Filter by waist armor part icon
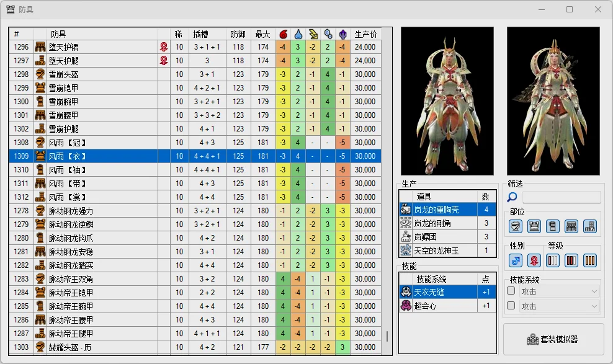This screenshot has height=364, width=613. point(571,226)
